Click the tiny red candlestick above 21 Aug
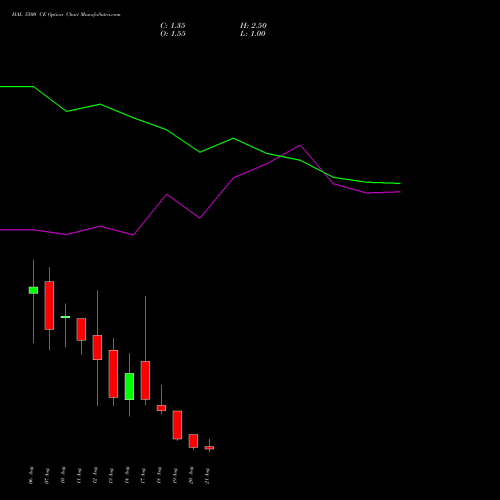 tap(209, 448)
